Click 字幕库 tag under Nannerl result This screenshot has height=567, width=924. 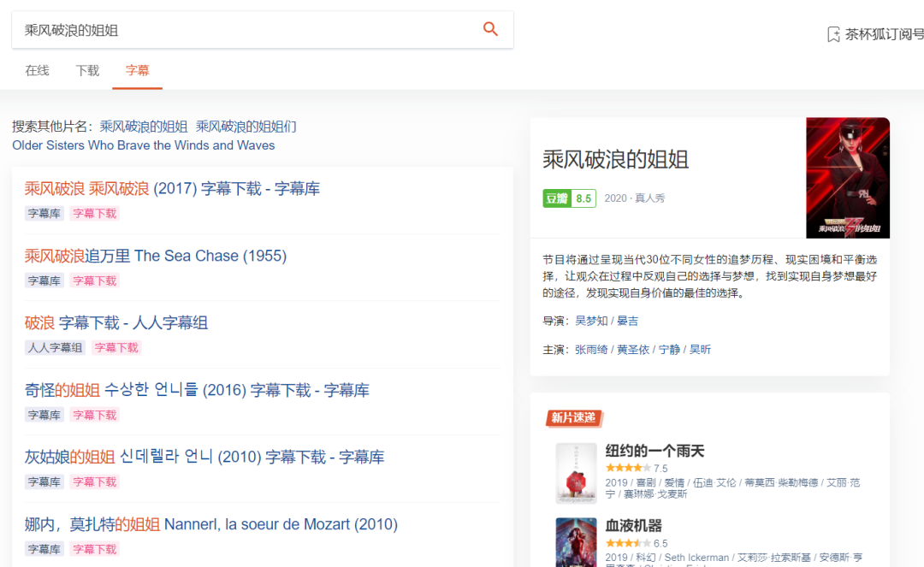pos(44,549)
